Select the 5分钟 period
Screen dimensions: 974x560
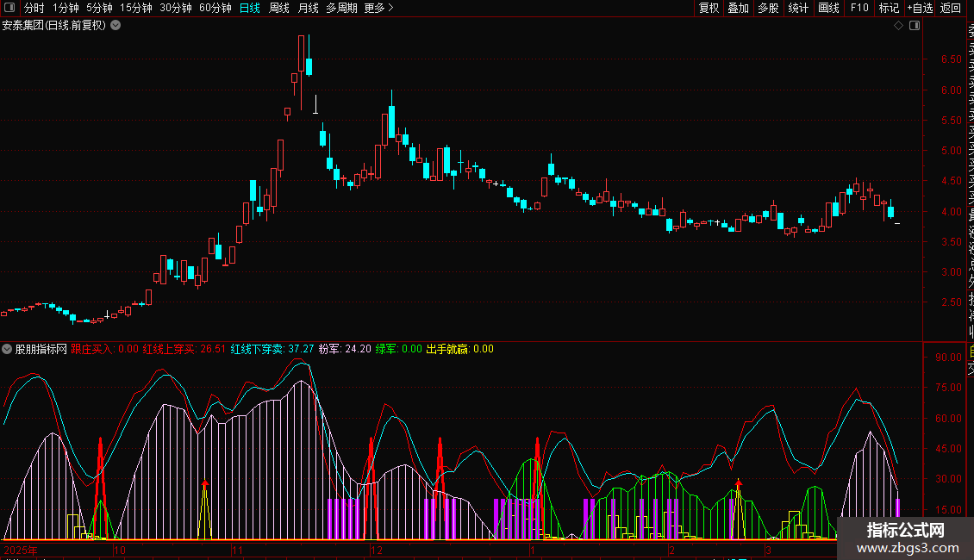tap(99, 8)
